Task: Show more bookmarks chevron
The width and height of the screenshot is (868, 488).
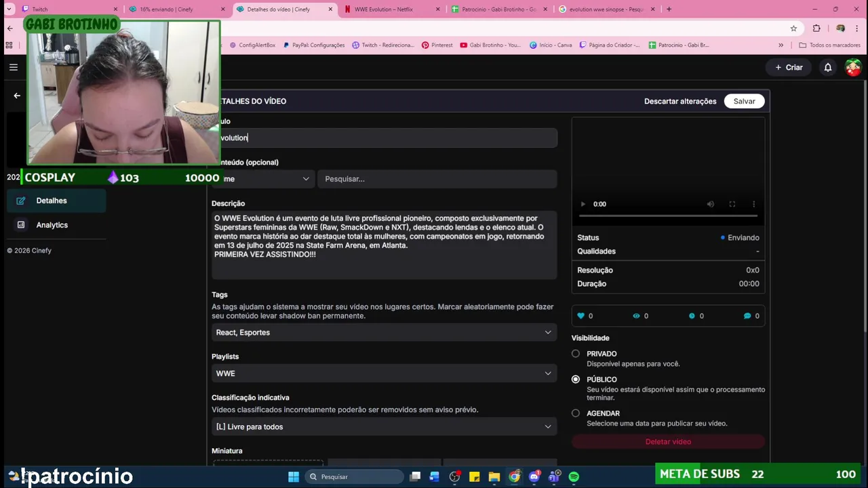Action: pyautogui.click(x=781, y=45)
